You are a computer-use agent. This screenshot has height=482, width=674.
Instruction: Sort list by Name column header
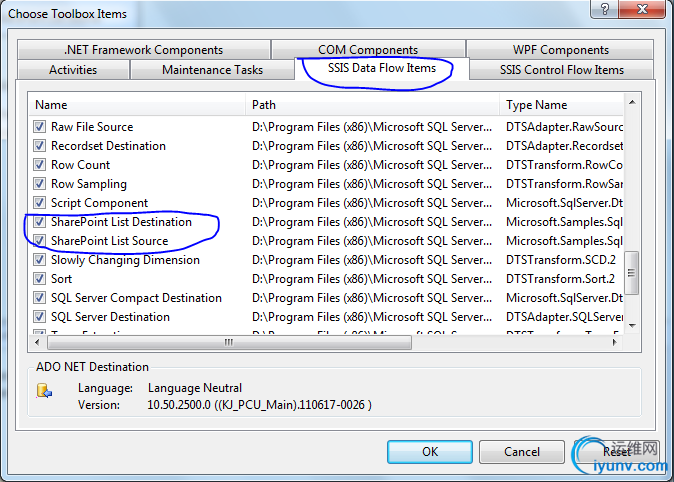138,105
